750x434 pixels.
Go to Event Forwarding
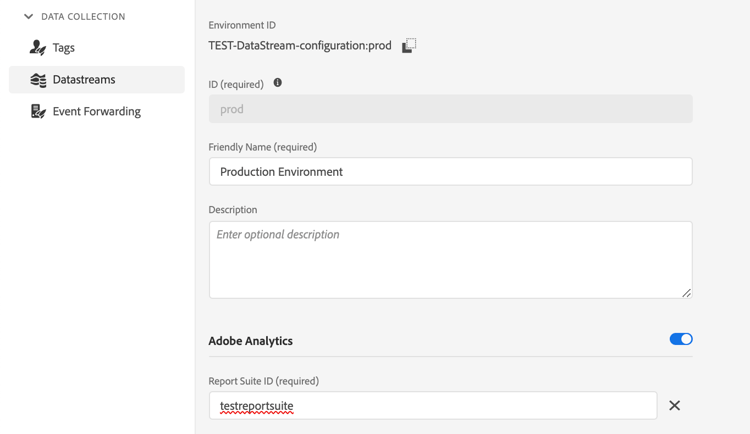[96, 111]
